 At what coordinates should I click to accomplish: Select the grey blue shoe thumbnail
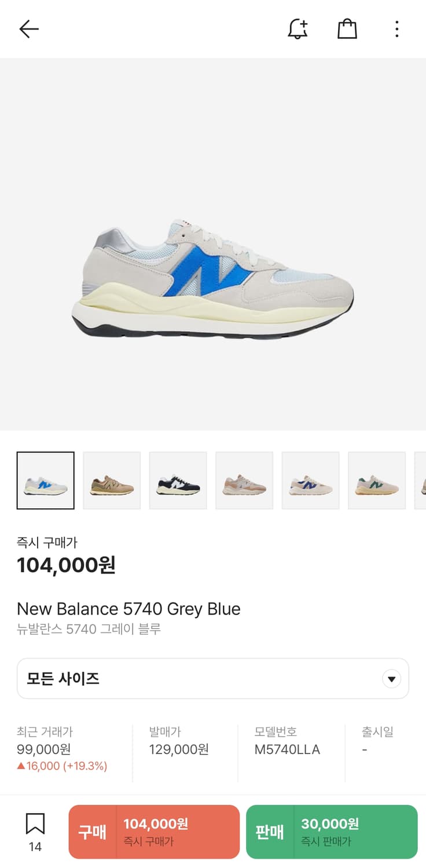(46, 480)
